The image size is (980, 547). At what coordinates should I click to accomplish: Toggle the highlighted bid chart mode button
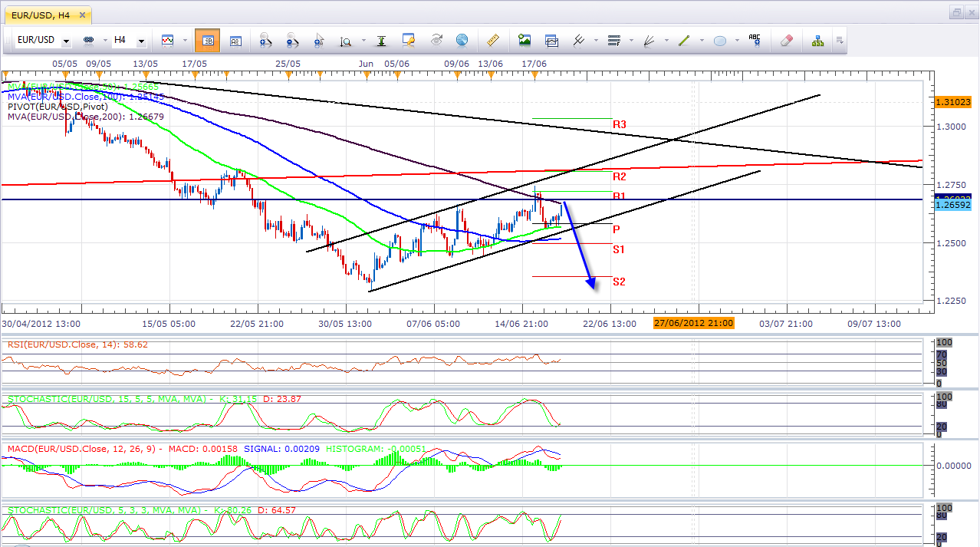click(x=207, y=40)
